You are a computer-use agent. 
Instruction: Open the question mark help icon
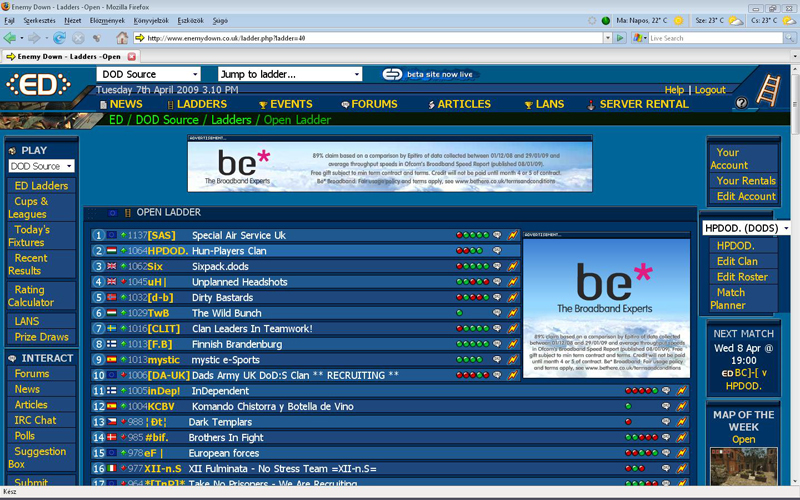click(741, 103)
